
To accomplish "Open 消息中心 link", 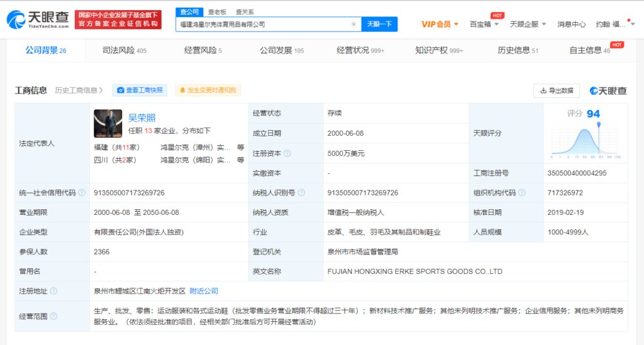I will [x=571, y=25].
